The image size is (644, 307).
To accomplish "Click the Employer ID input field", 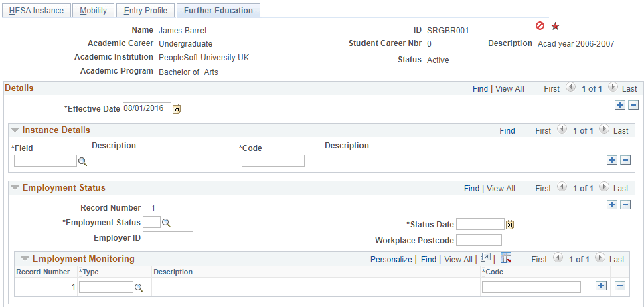I will (168, 237).
